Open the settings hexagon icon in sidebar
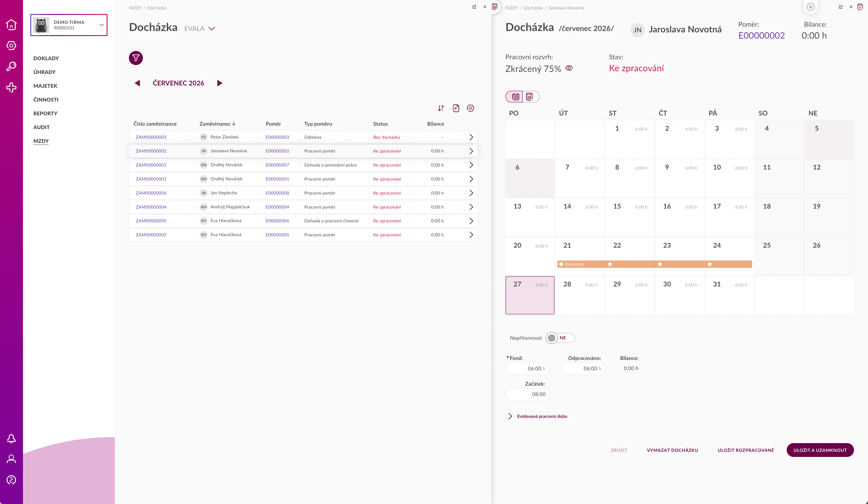The width and height of the screenshot is (868, 504). point(11,45)
